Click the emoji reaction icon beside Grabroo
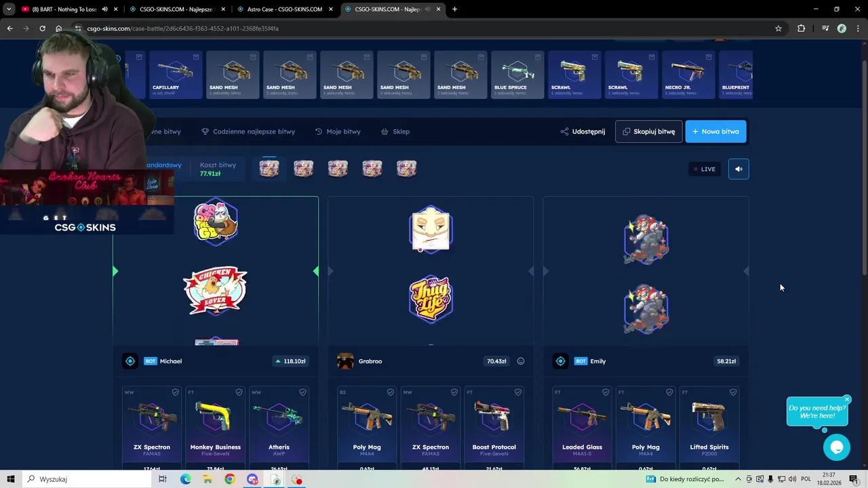Screen dimensions: 868x488 (x=521, y=361)
